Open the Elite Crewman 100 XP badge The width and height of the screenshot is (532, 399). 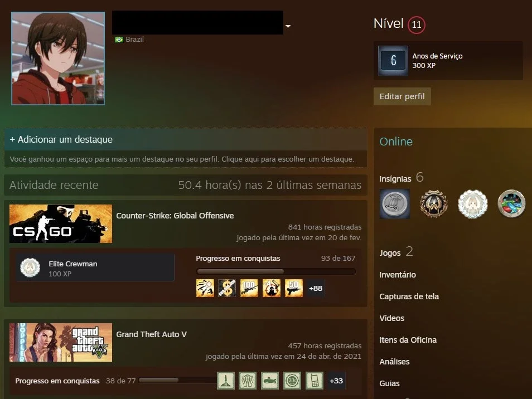click(95, 267)
